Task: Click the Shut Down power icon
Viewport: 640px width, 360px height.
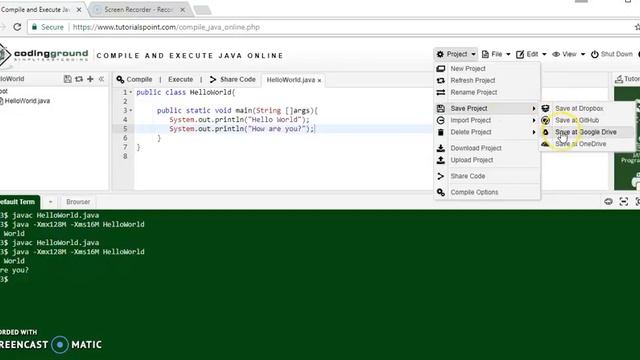Action: [595, 54]
